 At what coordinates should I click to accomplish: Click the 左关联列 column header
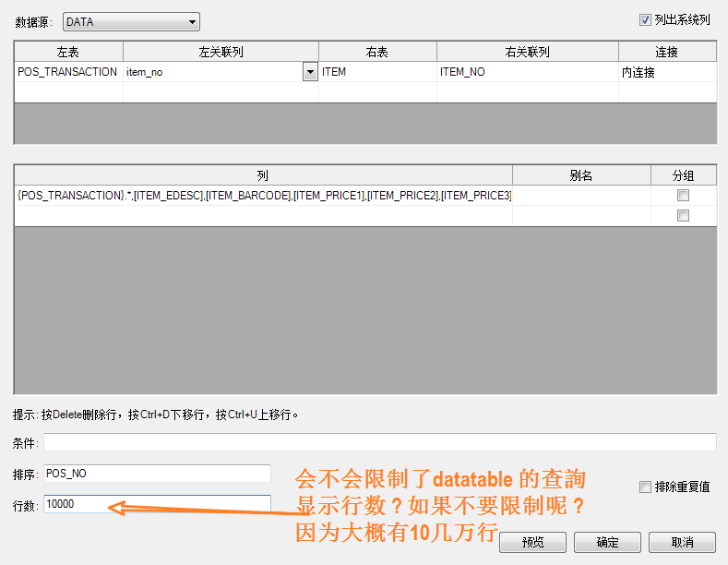[x=221, y=52]
